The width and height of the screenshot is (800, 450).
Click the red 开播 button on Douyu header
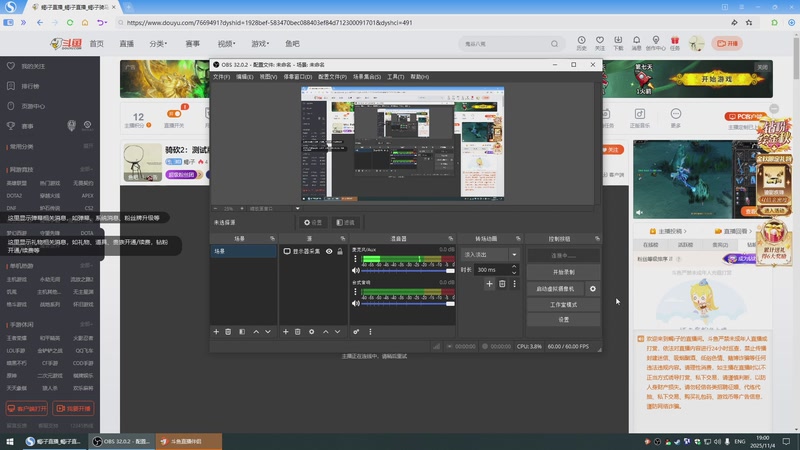728,43
